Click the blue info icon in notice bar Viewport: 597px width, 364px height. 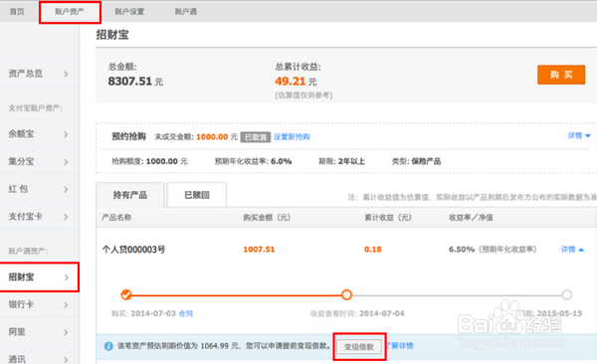[108, 346]
